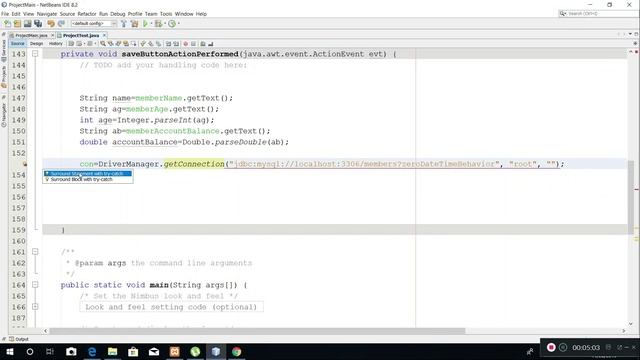Image resolution: width=640 pixels, height=360 pixels.
Task: Click the Undo toolbar icon
Action: tap(51, 24)
